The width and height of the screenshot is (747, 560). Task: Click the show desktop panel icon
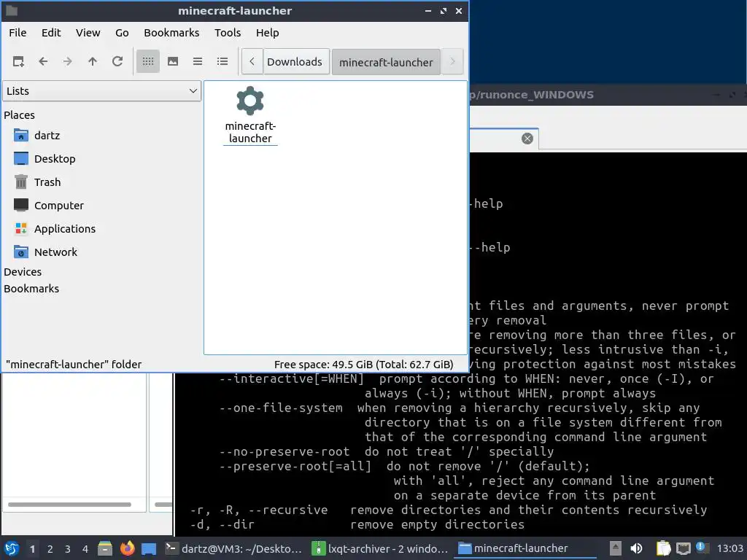[x=149, y=549]
